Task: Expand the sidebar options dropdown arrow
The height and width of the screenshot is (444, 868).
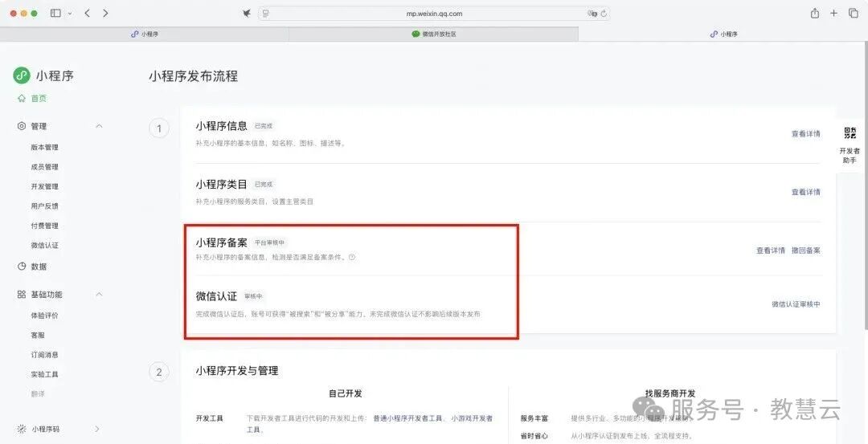Action: [x=70, y=14]
